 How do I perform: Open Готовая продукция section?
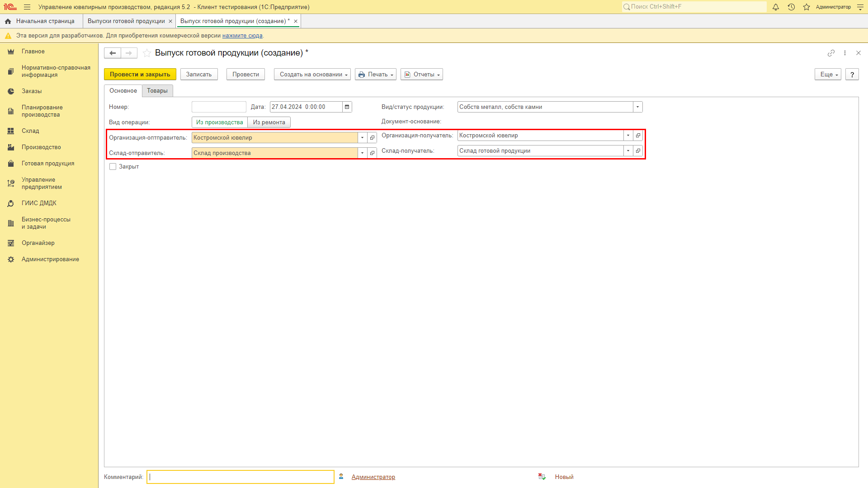click(x=49, y=164)
